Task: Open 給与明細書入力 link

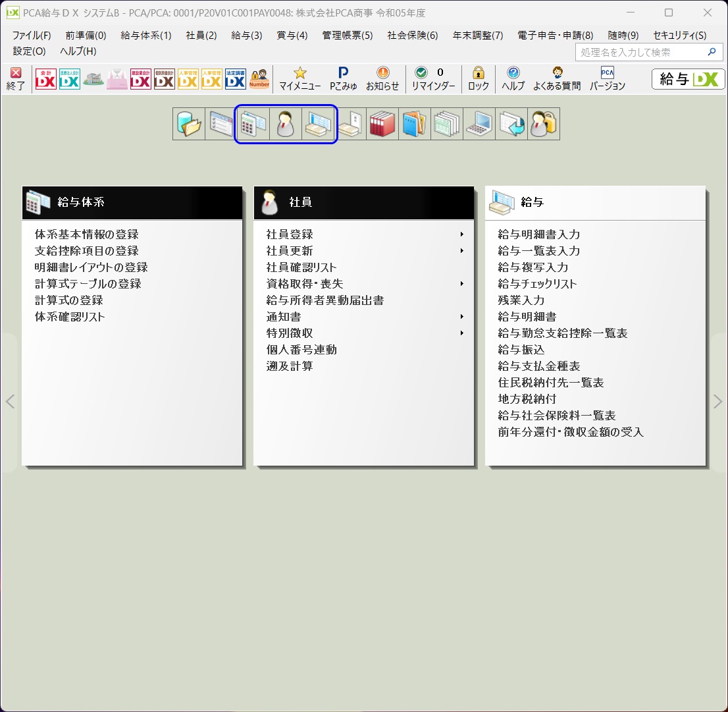Action: (538, 234)
